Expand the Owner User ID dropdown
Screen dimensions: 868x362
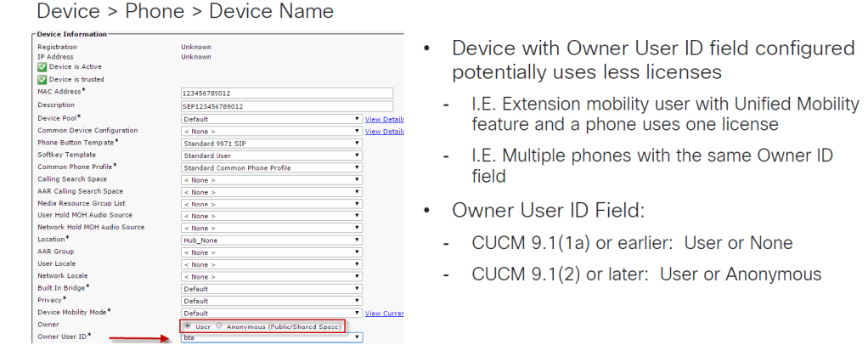coord(272,337)
